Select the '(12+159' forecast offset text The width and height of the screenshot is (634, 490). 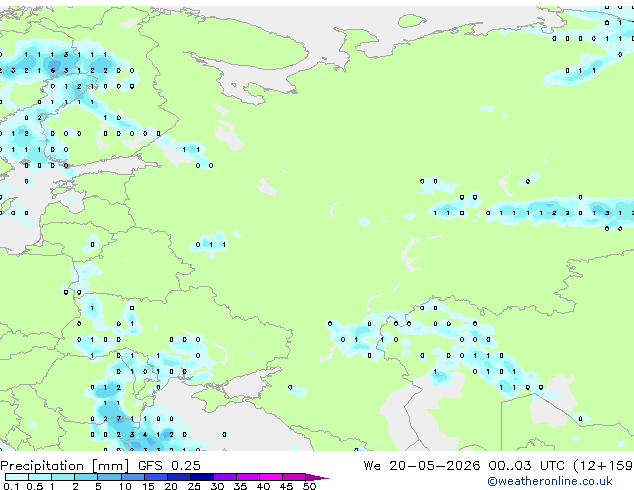603,466
